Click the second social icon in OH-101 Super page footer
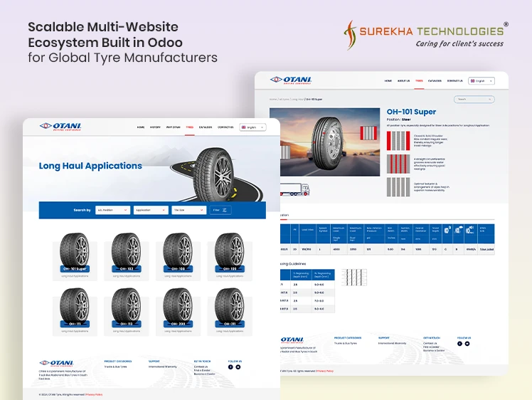Screen dimensions: 532x400 [467, 344]
